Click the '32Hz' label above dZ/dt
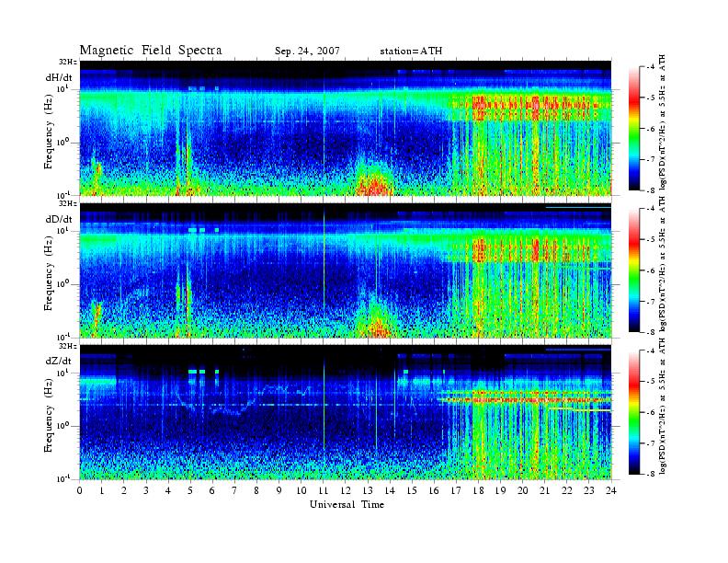Image resolution: width=728 pixels, height=563 pixels. click(67, 346)
